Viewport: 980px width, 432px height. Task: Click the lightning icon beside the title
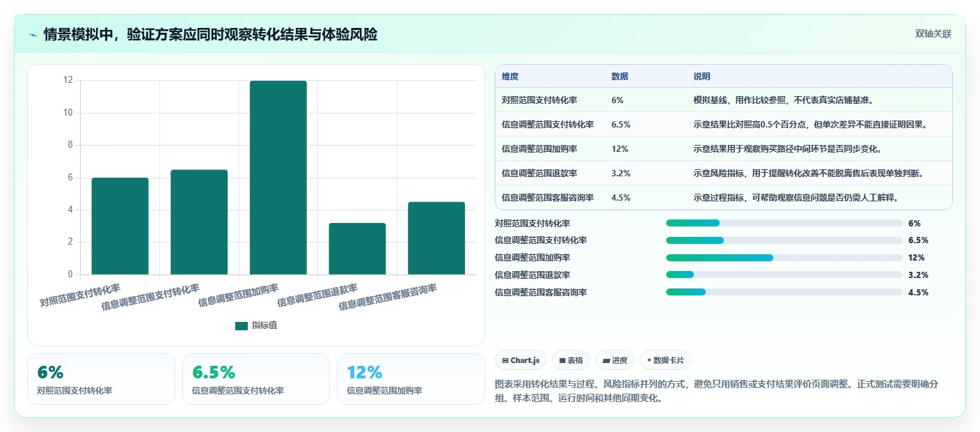[33, 34]
